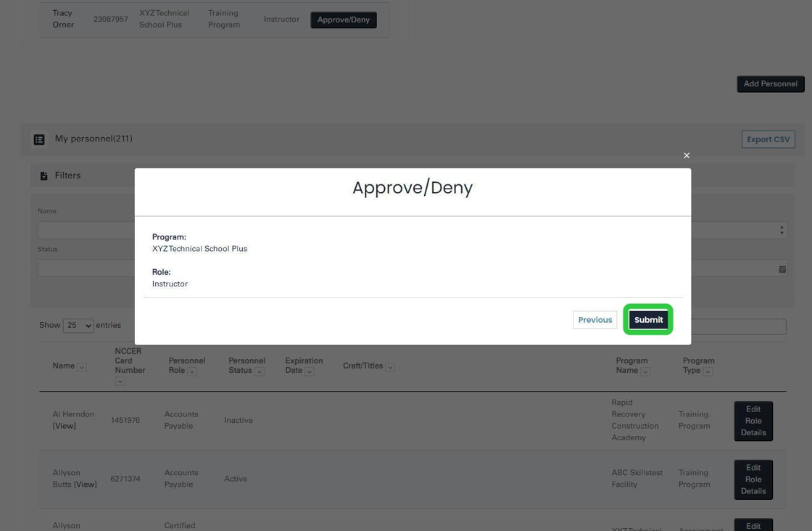Viewport: 812px width, 531px height.
Task: Click the Name filter input field
Action: click(87, 229)
